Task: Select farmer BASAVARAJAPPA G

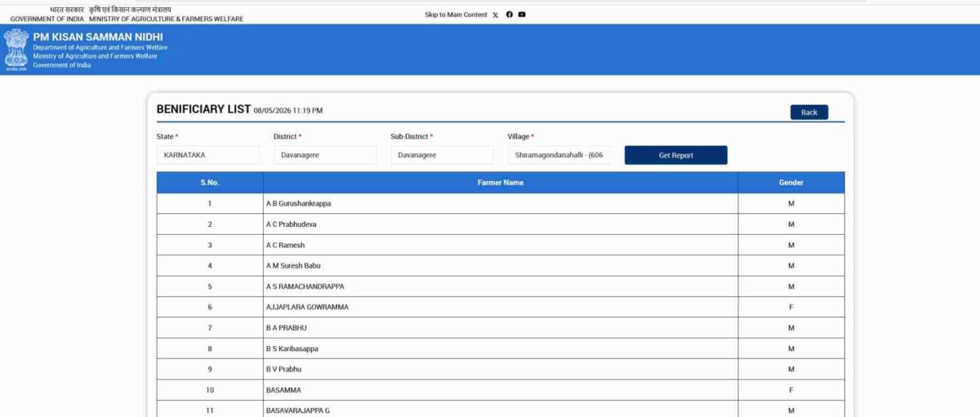Action: [298, 410]
